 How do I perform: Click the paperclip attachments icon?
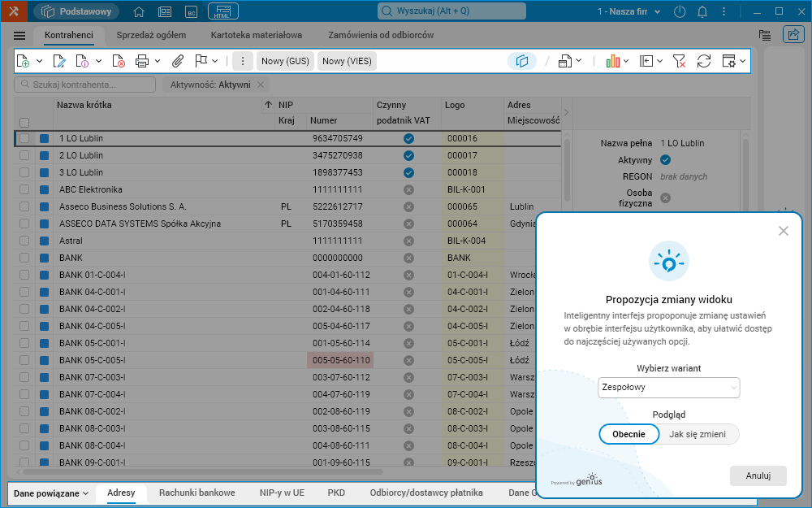point(178,61)
